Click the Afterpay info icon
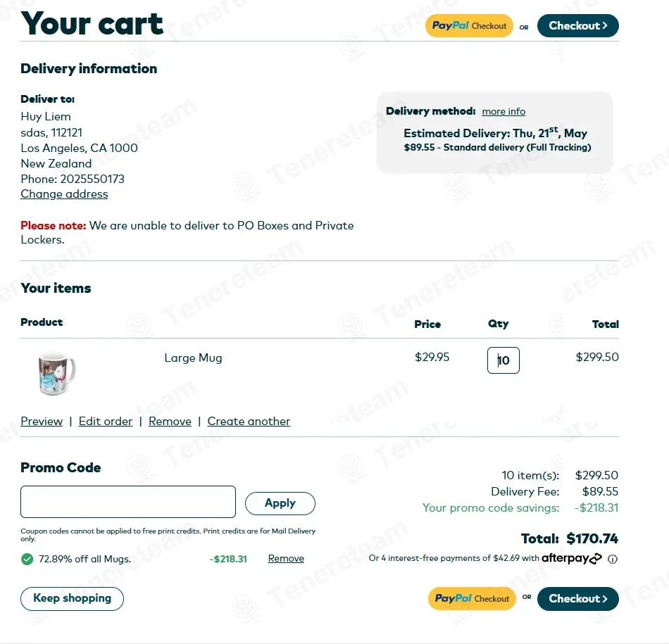 (x=612, y=559)
